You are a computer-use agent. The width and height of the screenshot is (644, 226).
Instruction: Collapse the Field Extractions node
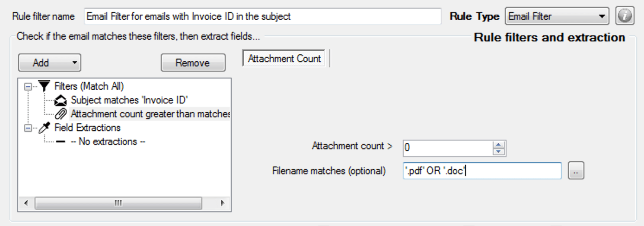tap(27, 128)
